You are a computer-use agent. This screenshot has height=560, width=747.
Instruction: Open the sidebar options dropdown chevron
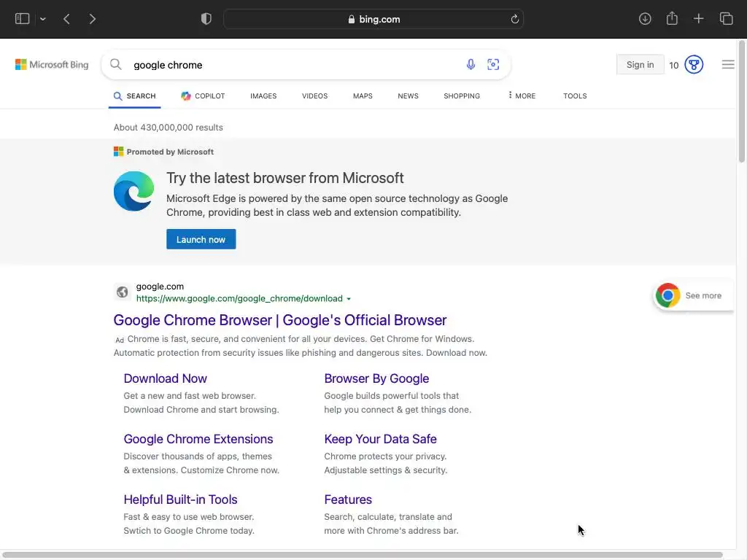[43, 19]
